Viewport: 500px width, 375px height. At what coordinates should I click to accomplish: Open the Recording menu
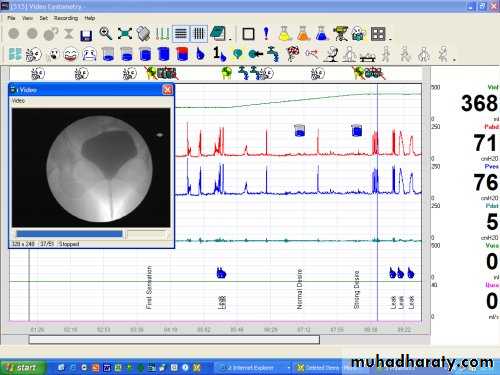click(66, 18)
